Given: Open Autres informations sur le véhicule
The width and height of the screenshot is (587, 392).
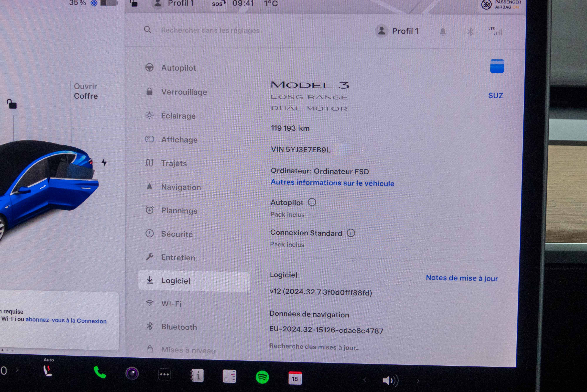Looking at the screenshot, I should point(332,183).
